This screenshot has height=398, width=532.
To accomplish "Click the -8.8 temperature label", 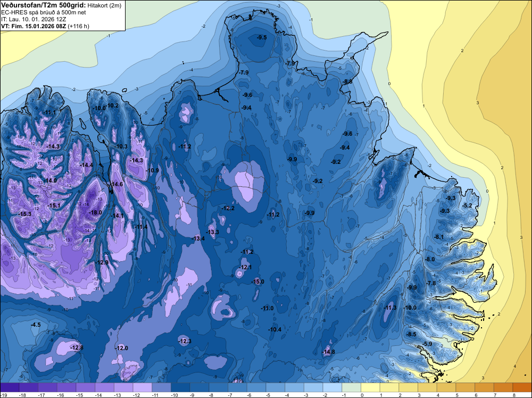I will tap(347, 81).
